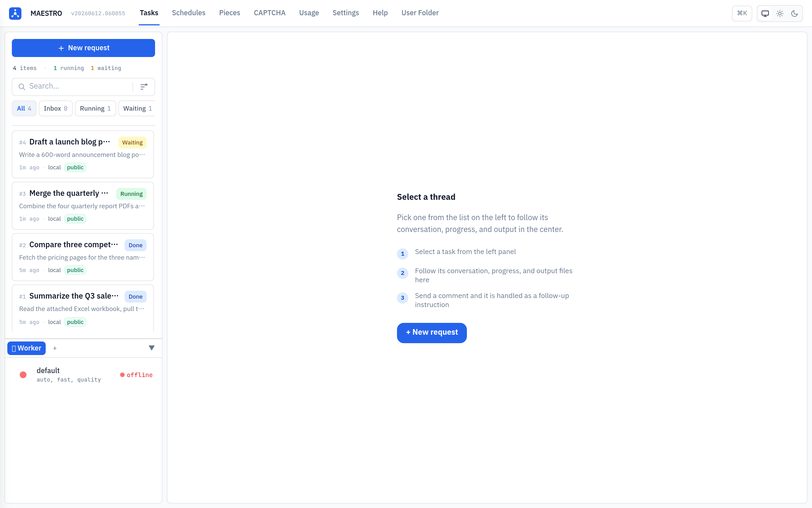The image size is (812, 508).
Task: Click the Done badge on task #2
Action: point(136,245)
